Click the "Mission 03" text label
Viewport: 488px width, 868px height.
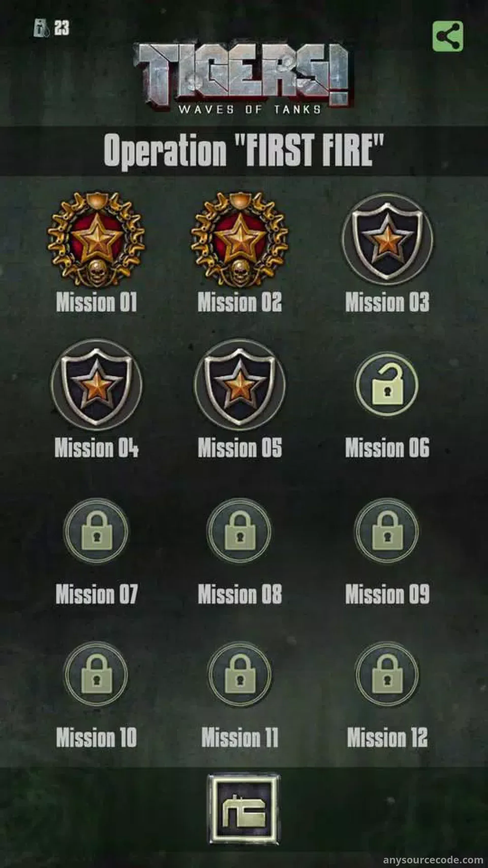pyautogui.click(x=387, y=302)
